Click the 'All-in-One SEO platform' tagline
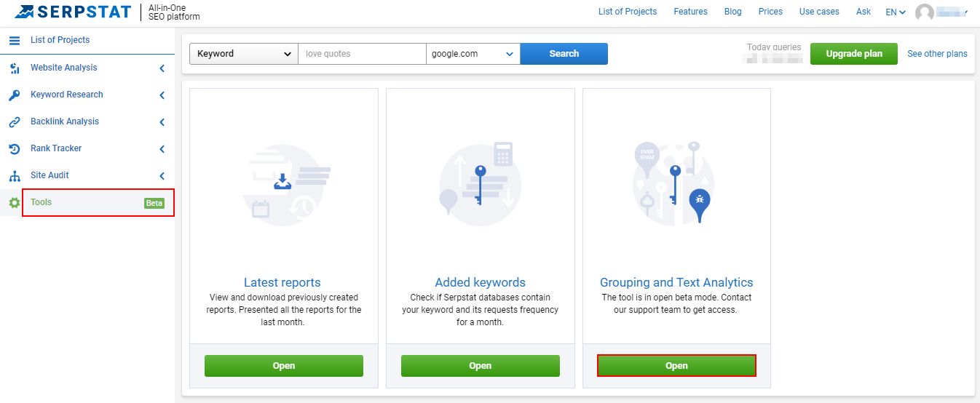 tap(174, 12)
